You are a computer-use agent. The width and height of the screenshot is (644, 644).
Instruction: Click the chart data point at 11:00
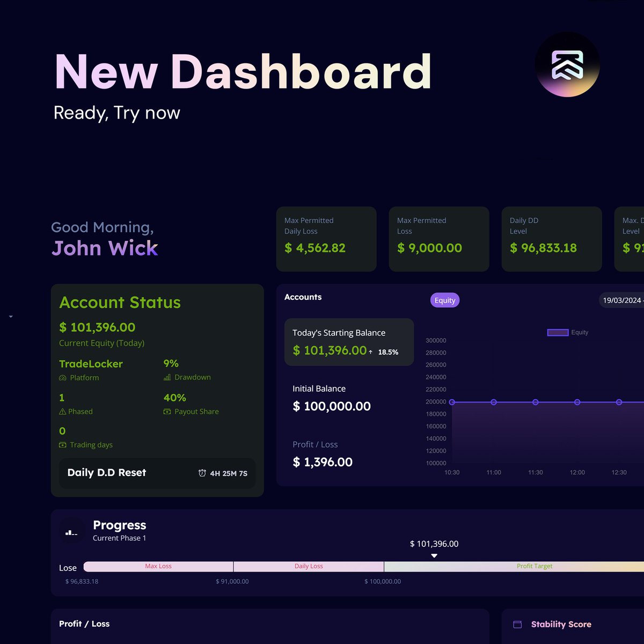[x=494, y=402]
